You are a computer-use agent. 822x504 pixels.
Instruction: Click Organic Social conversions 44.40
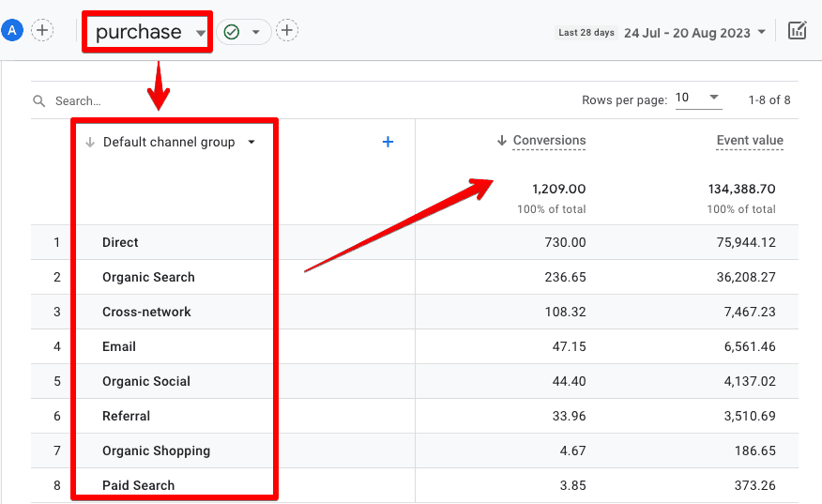pos(570,381)
